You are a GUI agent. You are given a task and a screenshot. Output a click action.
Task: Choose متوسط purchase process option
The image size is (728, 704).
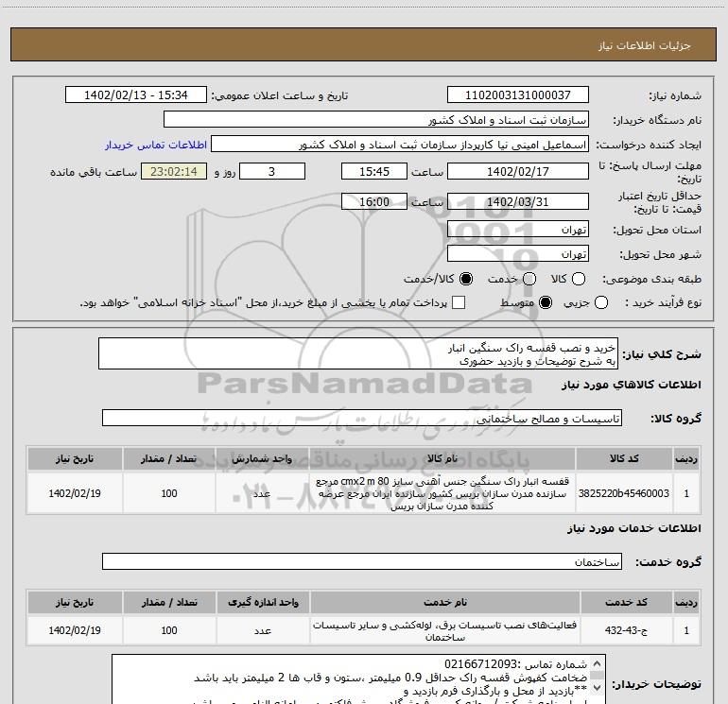[x=546, y=302]
